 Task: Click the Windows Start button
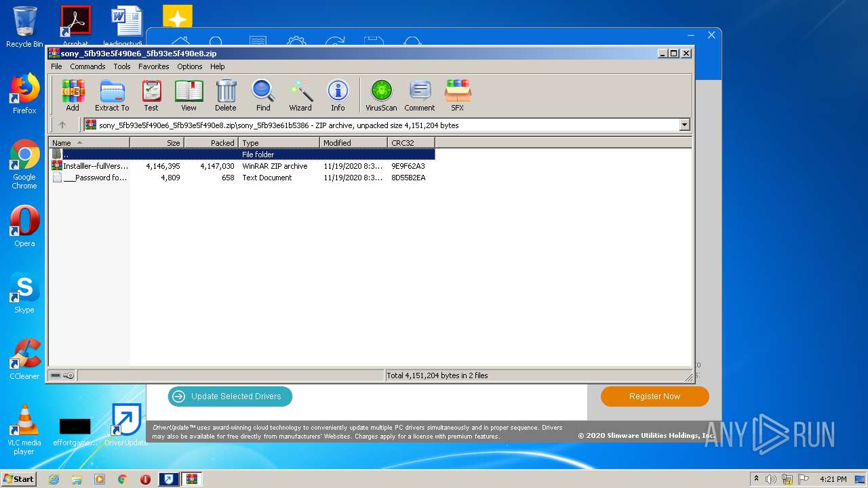coord(19,479)
